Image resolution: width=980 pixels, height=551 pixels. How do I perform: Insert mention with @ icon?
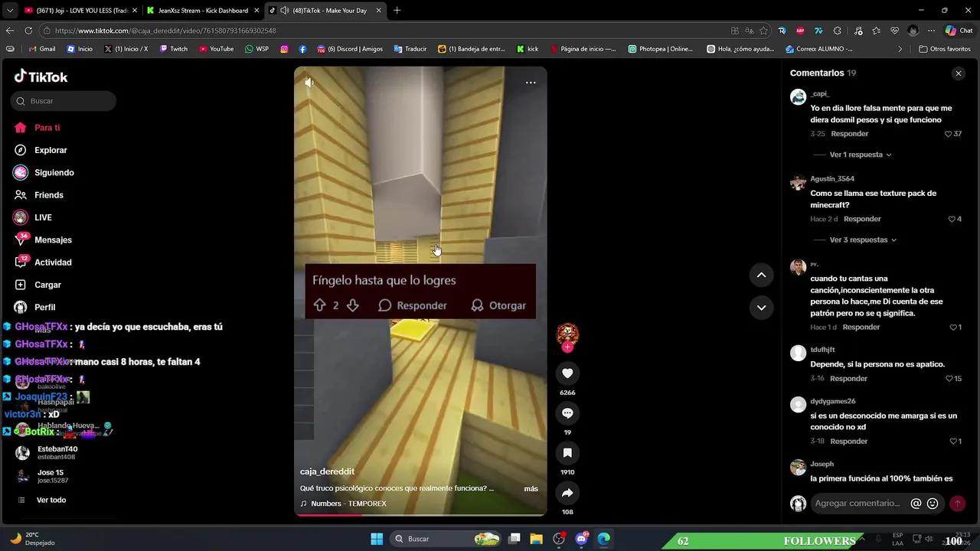[x=916, y=504]
